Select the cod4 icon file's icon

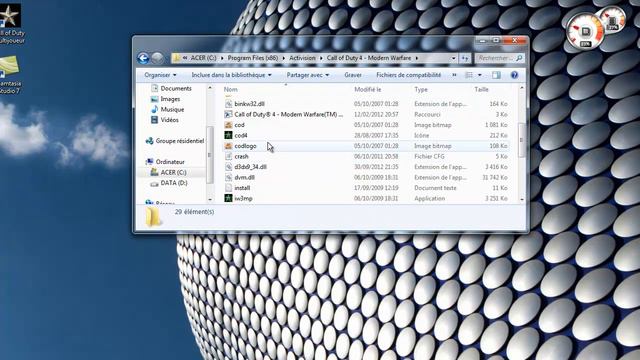click(x=229, y=135)
